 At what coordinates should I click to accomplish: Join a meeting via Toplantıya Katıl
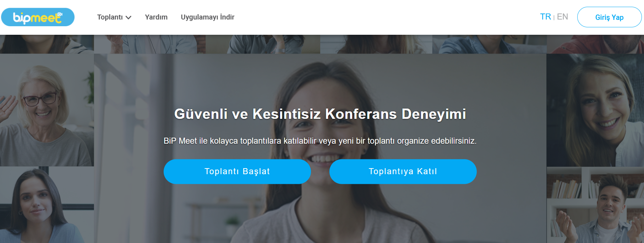403,172
